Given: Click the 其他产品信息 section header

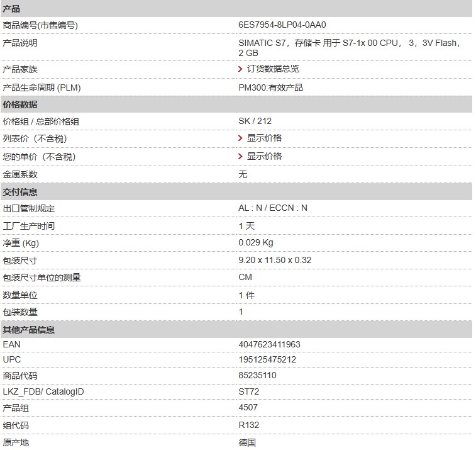Looking at the screenshot, I should tap(29, 329).
